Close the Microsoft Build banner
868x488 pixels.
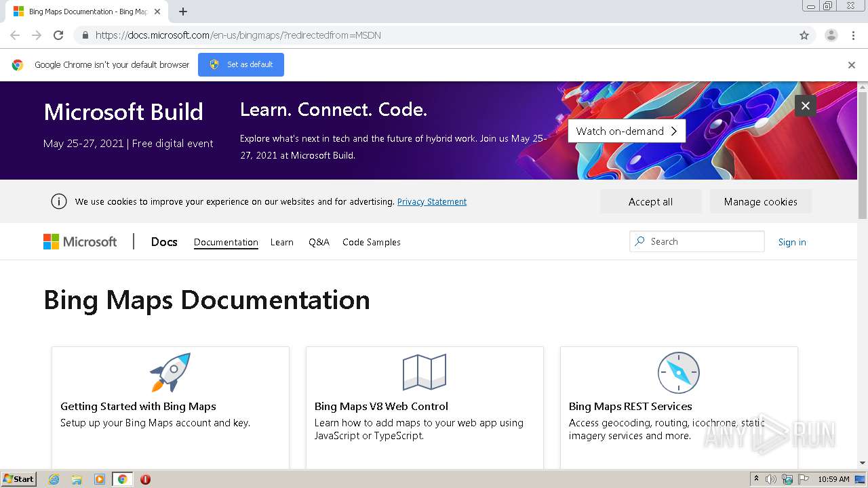806,106
